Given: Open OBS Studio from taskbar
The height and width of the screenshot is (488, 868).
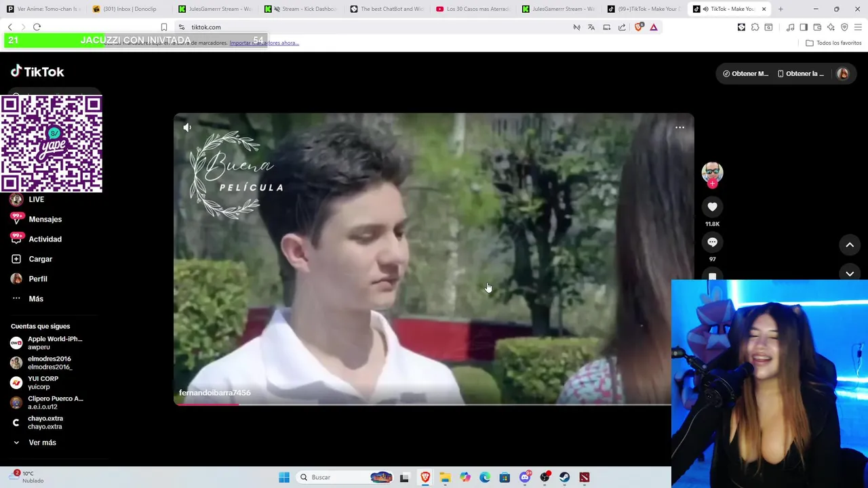Looking at the screenshot, I should (545, 477).
